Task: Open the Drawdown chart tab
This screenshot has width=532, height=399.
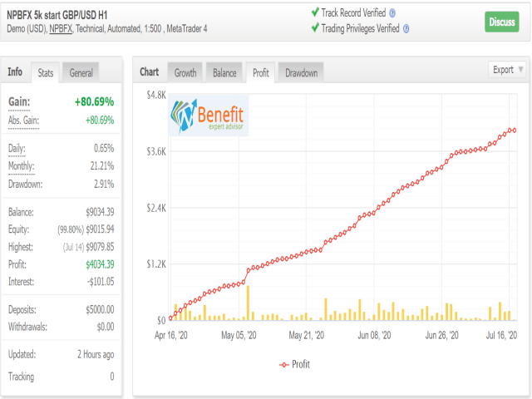Action: (x=301, y=72)
